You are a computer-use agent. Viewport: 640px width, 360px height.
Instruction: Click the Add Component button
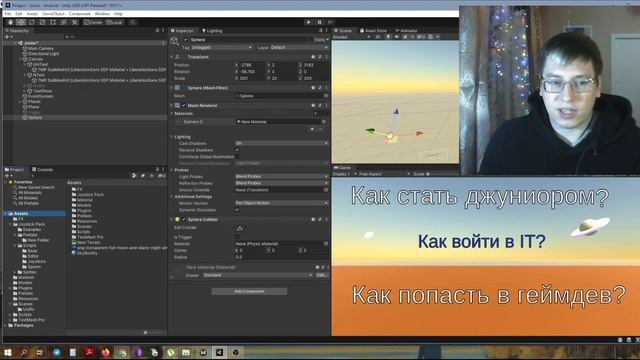(249, 291)
